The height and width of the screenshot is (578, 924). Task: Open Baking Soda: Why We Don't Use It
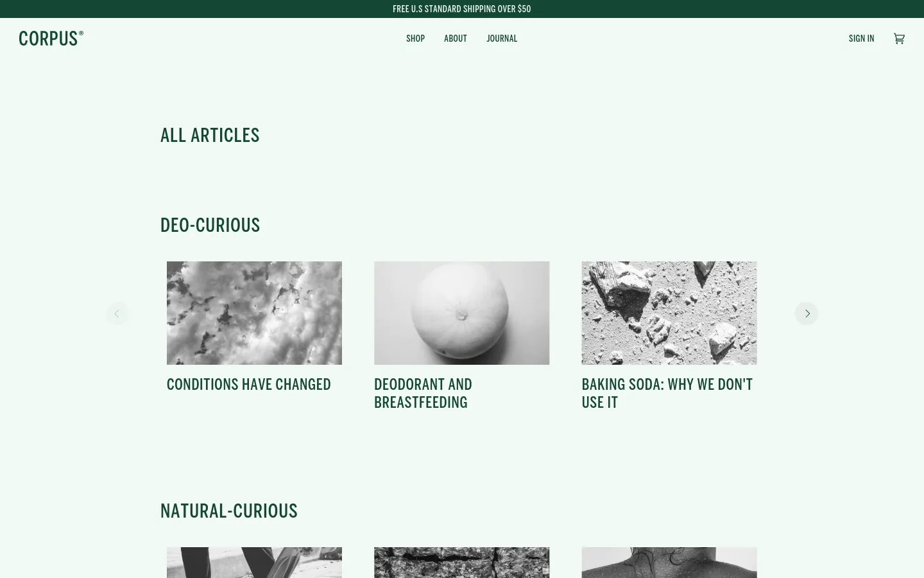[x=667, y=393]
